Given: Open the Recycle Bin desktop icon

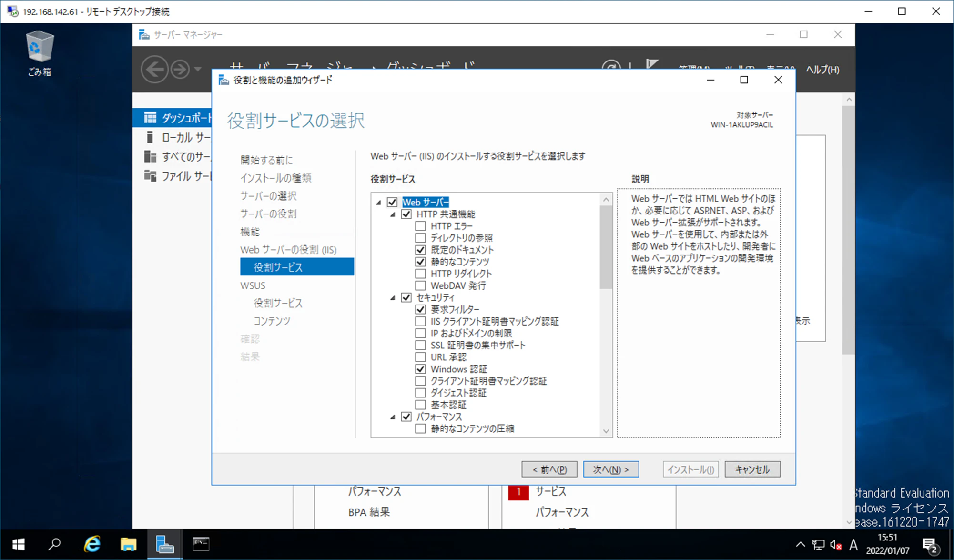Looking at the screenshot, I should coord(40,53).
